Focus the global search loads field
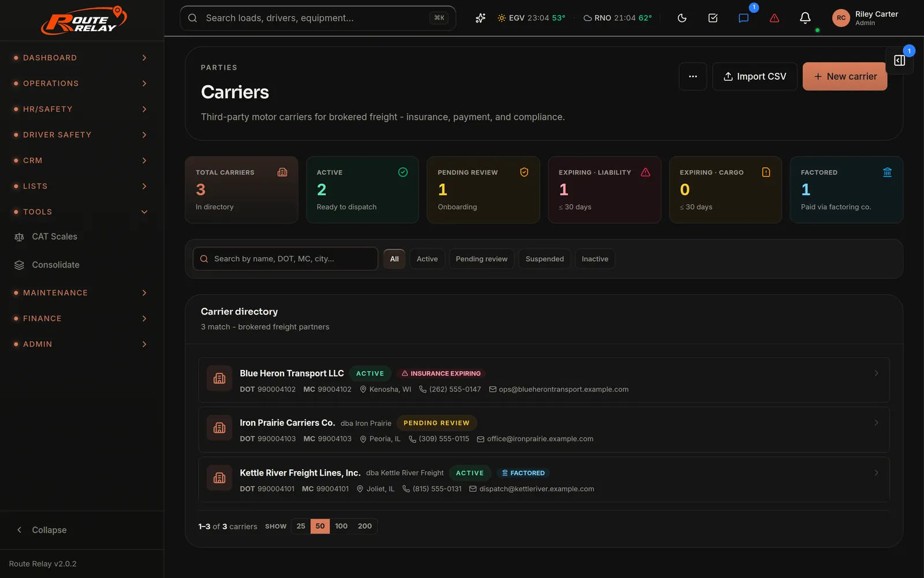The image size is (924, 578). click(318, 18)
